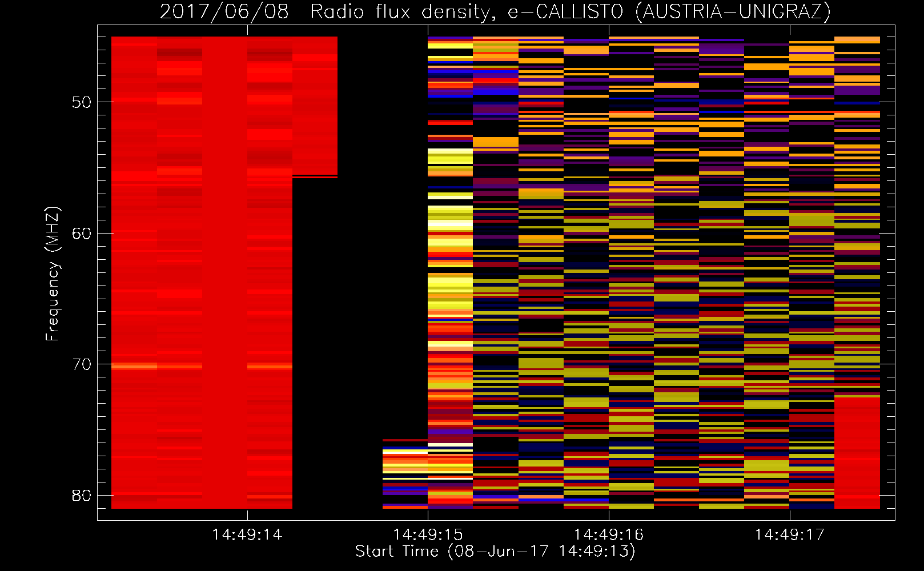Select the 14:49:17 time tick label
Screen dimensions: 924x571
pyautogui.click(x=790, y=534)
